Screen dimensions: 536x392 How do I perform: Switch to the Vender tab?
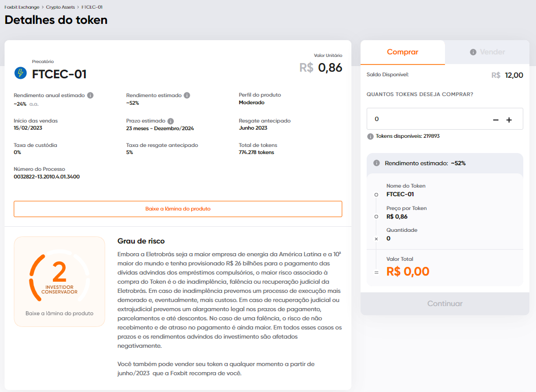coord(488,52)
